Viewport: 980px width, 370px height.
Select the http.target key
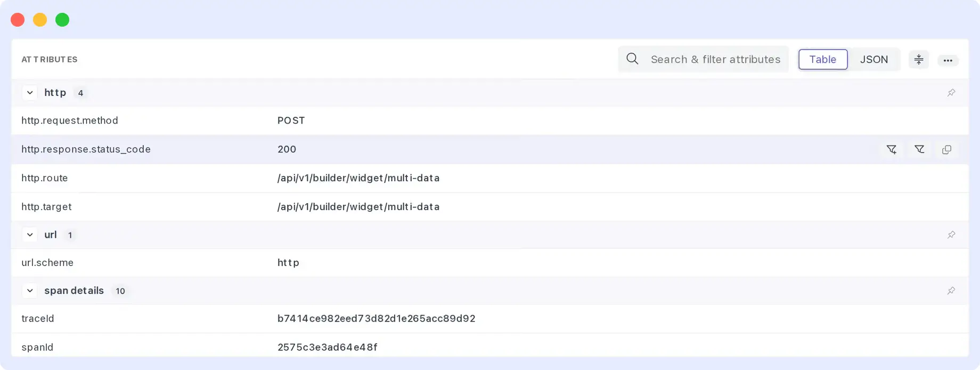[46, 207]
